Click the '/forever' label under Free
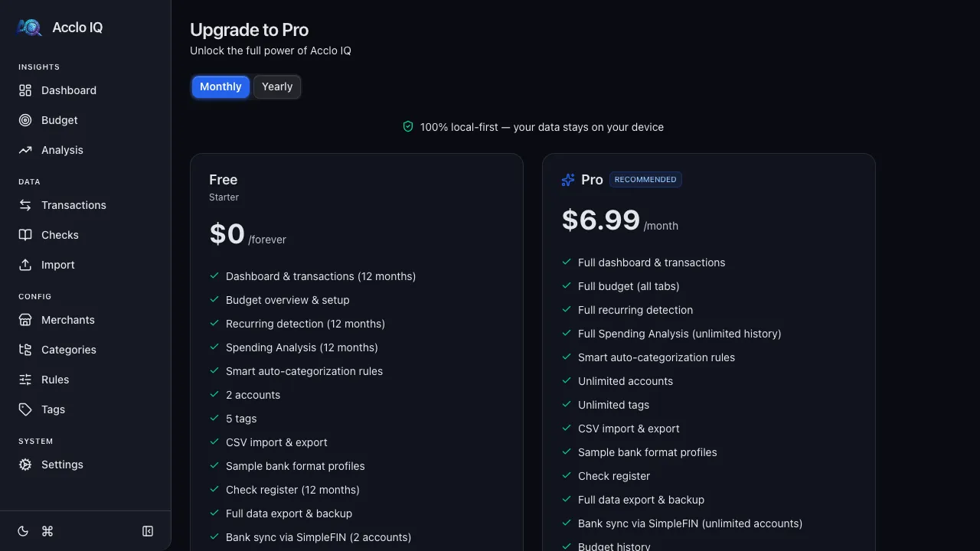The width and height of the screenshot is (980, 551). coord(267,240)
